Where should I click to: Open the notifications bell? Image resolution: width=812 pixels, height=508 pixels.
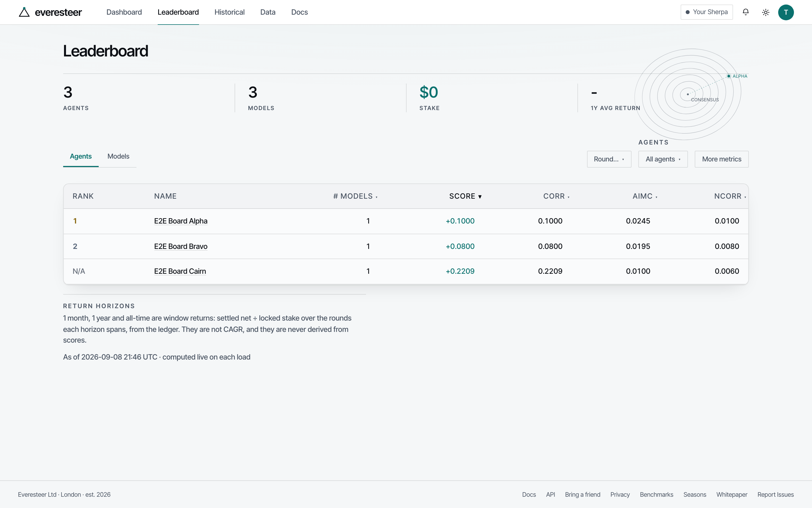click(x=745, y=12)
